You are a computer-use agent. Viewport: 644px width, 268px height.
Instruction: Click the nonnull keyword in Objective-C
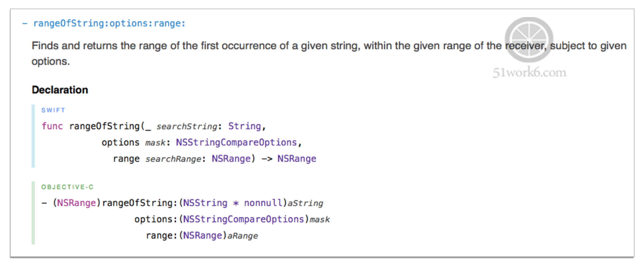point(263,203)
